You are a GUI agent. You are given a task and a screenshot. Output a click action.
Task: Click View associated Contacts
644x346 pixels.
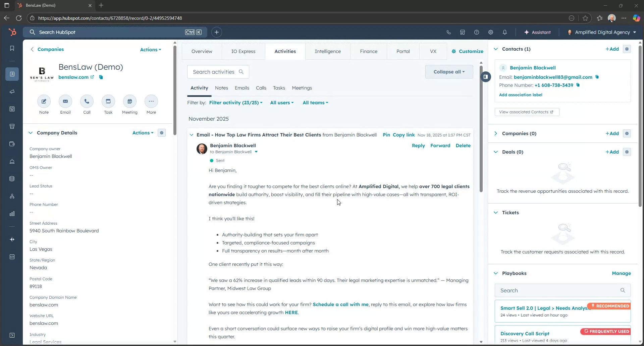point(527,112)
